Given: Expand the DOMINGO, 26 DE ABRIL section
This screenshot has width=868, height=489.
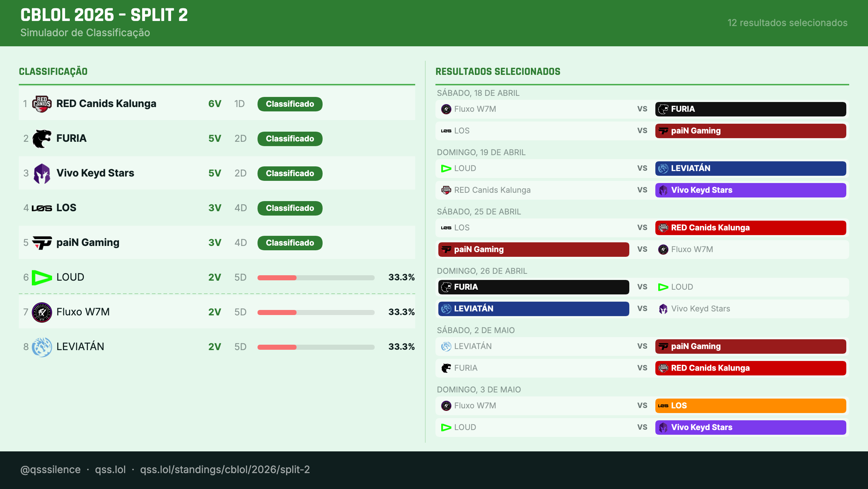Looking at the screenshot, I should (481, 271).
